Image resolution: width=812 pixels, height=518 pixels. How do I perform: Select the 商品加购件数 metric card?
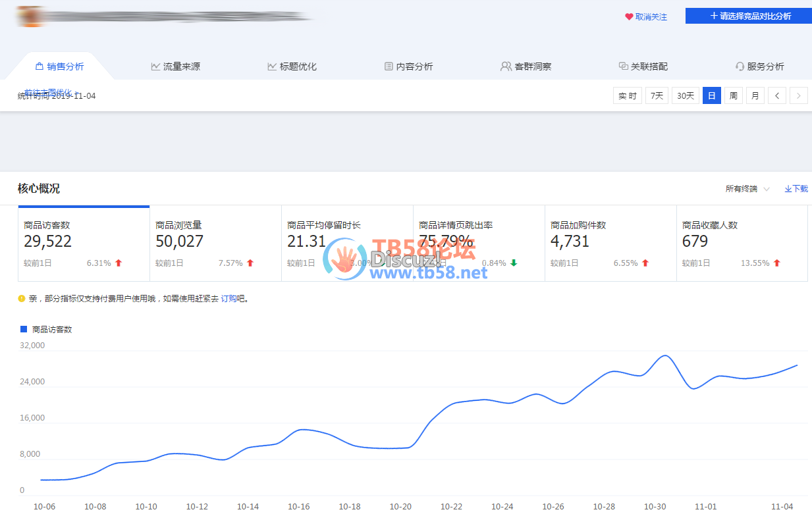(x=610, y=244)
